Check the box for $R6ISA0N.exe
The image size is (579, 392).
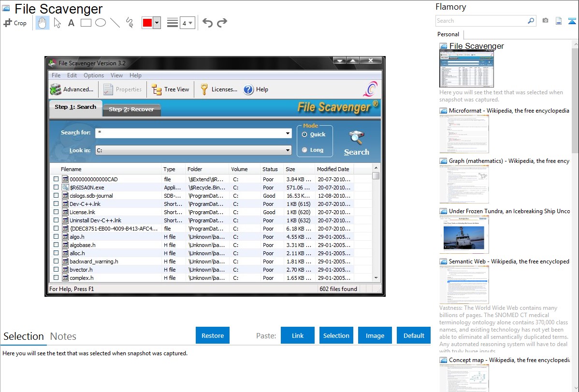56,188
